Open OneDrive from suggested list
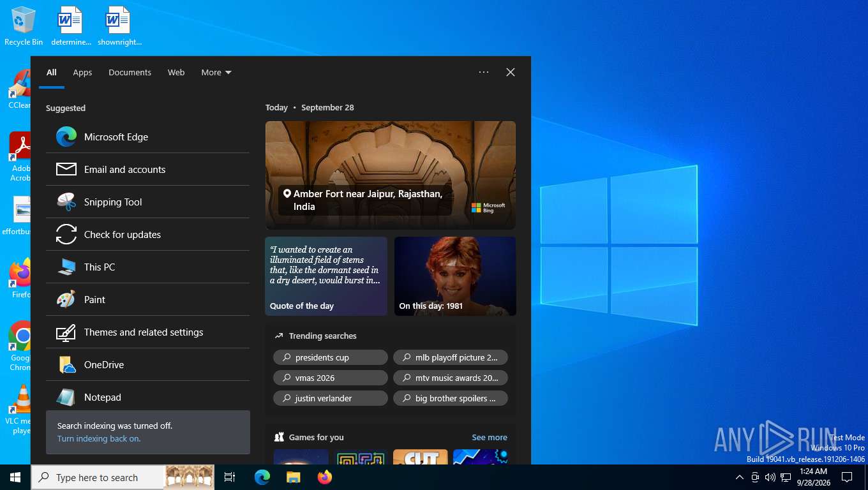 (x=147, y=364)
